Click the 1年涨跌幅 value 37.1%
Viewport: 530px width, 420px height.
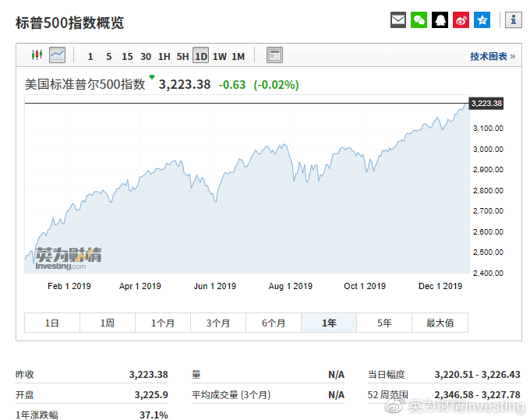click(154, 415)
